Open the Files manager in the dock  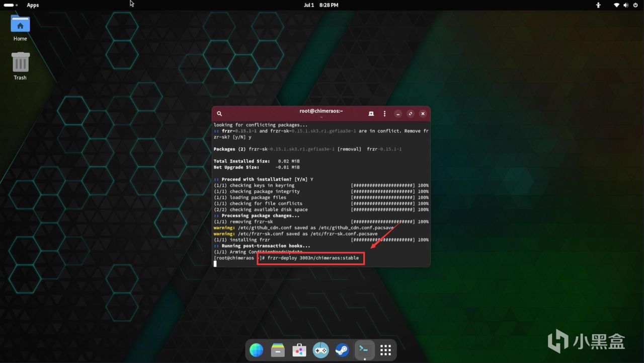[278, 350]
